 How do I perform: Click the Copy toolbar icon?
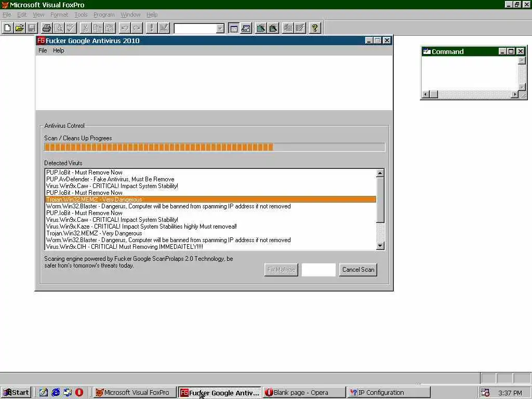tap(97, 28)
